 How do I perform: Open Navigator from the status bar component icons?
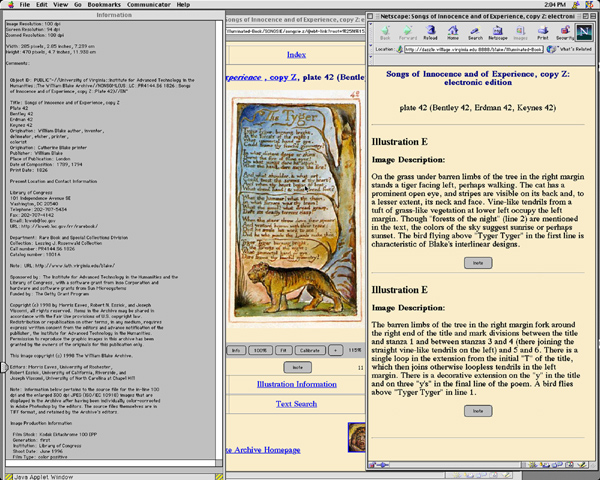tap(532, 465)
